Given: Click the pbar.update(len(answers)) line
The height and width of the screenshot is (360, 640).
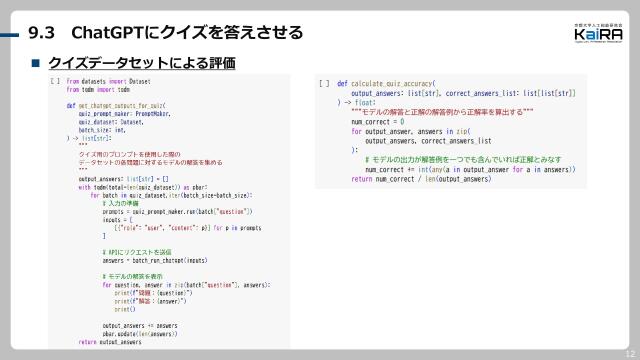Looking at the screenshot, I should 140,334.
